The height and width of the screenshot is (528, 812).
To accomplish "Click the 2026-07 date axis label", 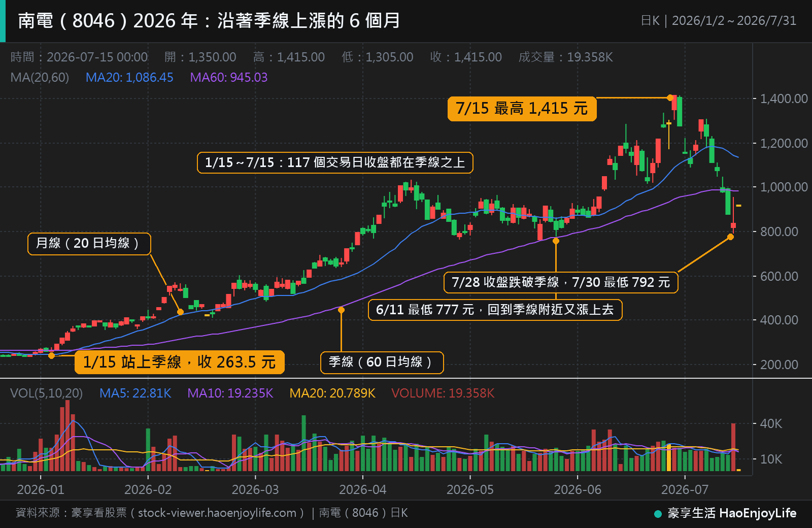I will pyautogui.click(x=685, y=489).
